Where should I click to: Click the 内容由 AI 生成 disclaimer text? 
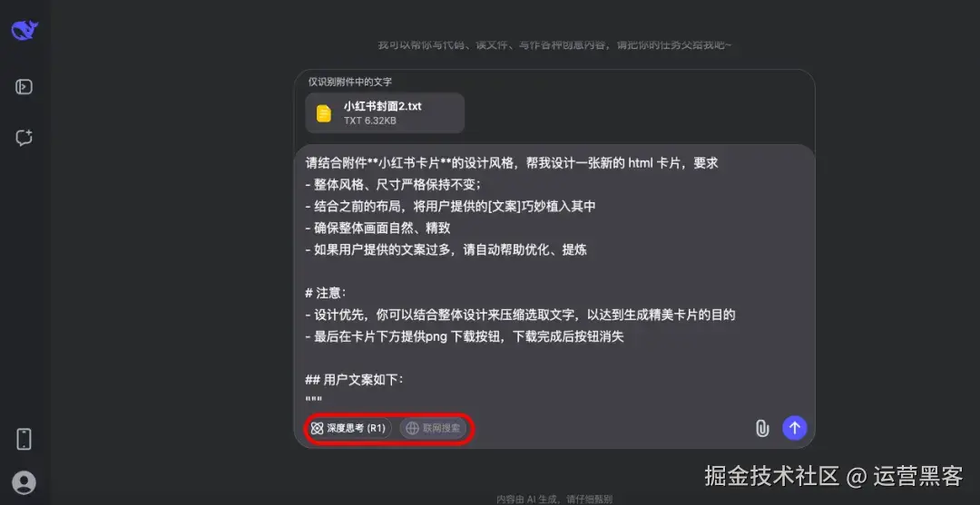click(x=554, y=500)
